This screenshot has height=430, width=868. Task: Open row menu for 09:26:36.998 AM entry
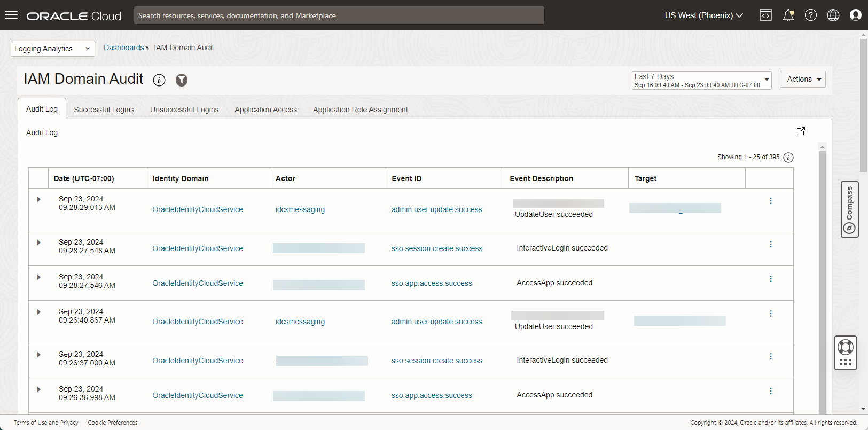770,391
